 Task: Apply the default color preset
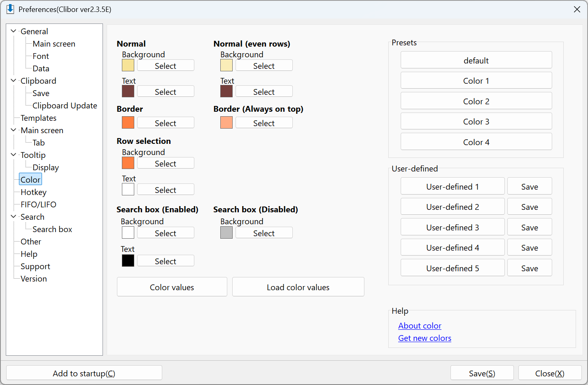[476, 60]
